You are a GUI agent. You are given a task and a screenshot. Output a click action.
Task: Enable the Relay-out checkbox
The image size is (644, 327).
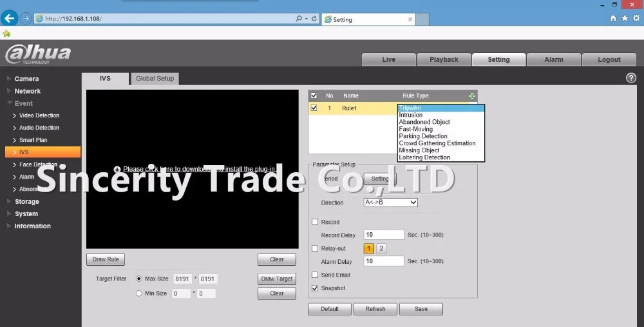[315, 248]
